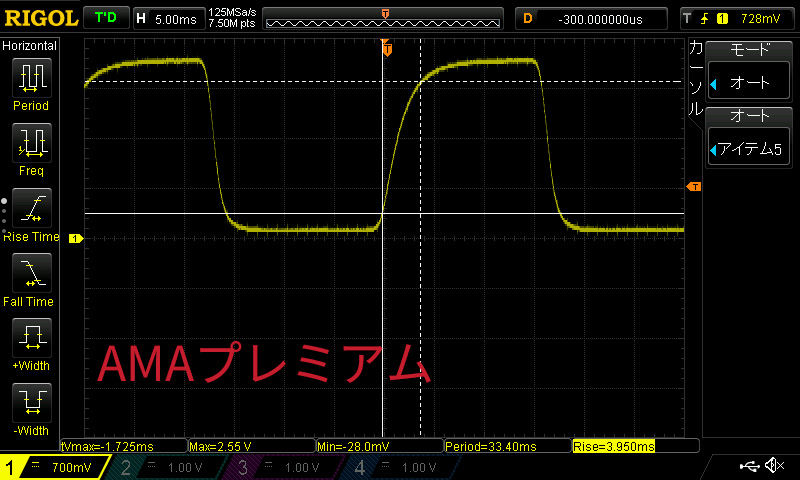This screenshot has height=480, width=800.
Task: Select the -Width measurement icon
Action: pyautogui.click(x=32, y=402)
